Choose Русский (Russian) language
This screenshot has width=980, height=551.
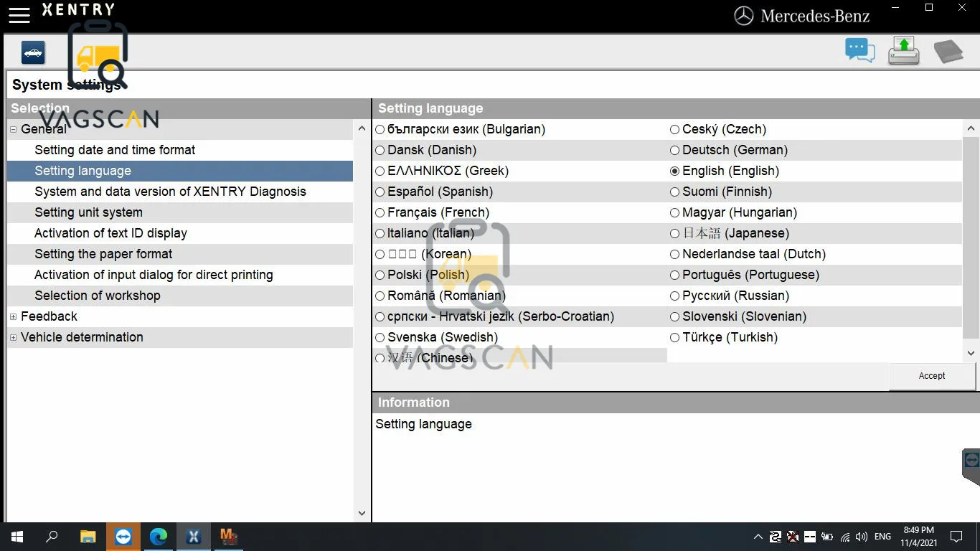[674, 296]
